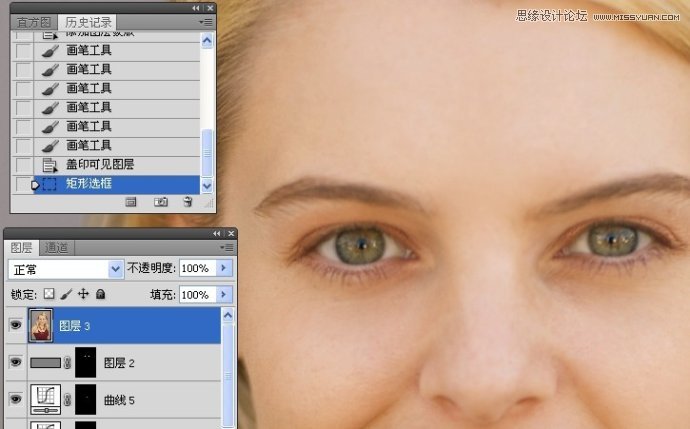Toggle visibility of 图层 2
Screen dimensions: 690x429
click(15, 362)
